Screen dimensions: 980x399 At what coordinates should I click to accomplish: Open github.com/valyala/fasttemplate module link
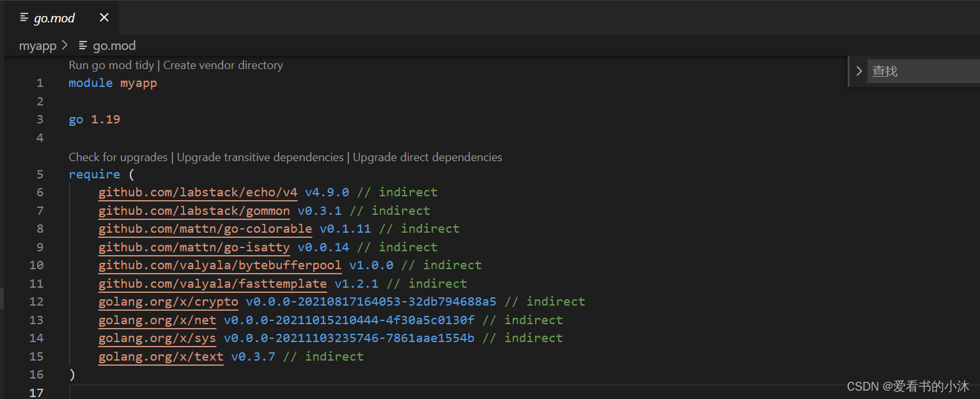[212, 283]
